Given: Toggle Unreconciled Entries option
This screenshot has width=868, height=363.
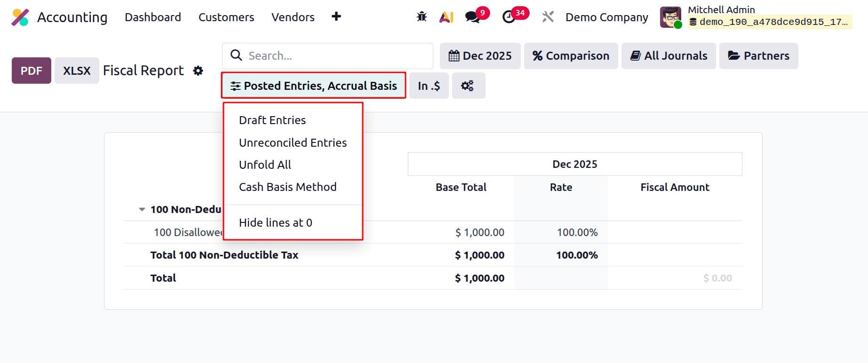Looking at the screenshot, I should 293,143.
